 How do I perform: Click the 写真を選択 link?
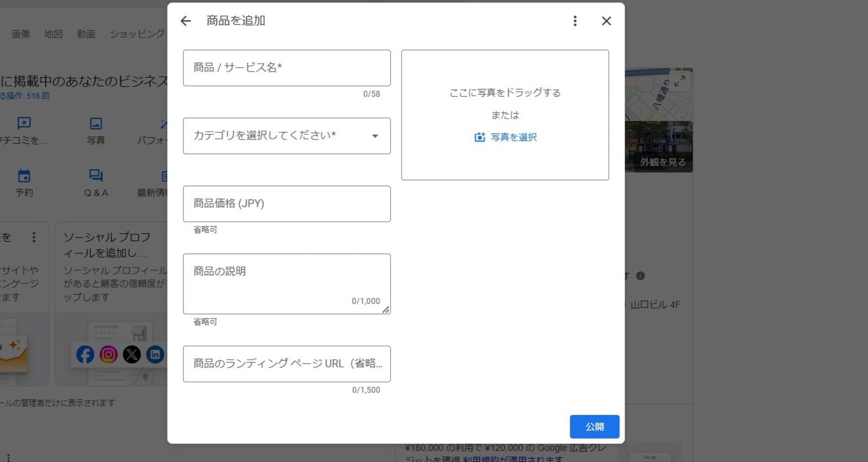(513, 137)
